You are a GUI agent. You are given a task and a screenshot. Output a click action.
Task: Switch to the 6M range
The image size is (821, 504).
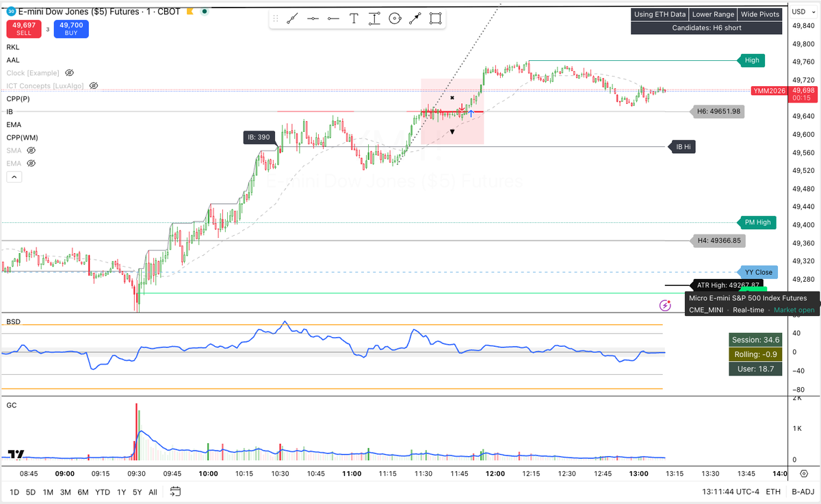tap(83, 492)
